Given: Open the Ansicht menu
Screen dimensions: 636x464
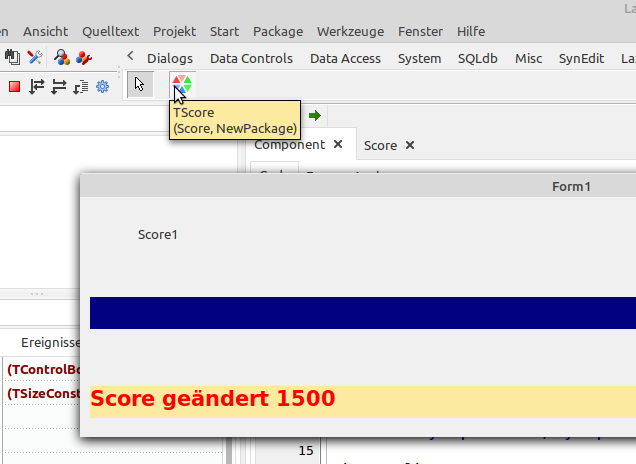Looking at the screenshot, I should 45,31.
